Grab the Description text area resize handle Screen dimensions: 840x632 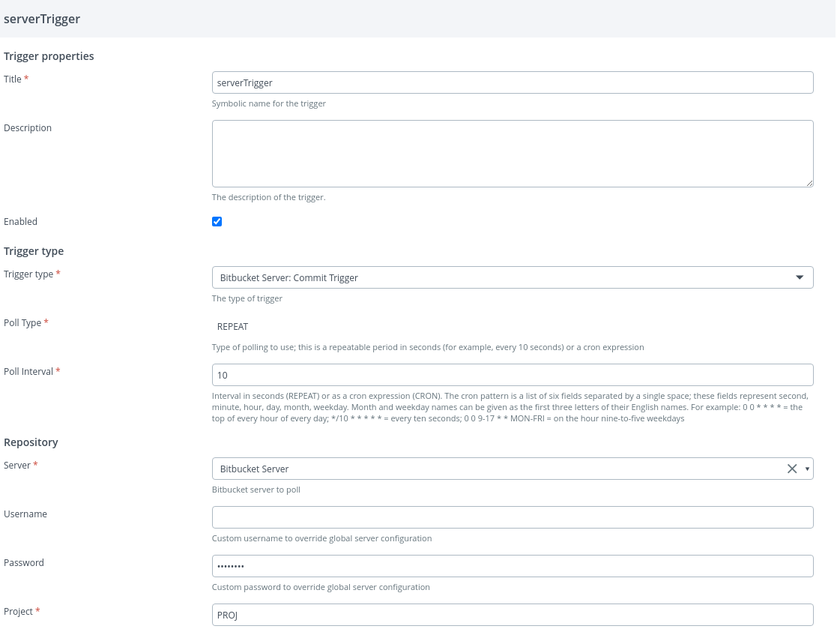809,182
